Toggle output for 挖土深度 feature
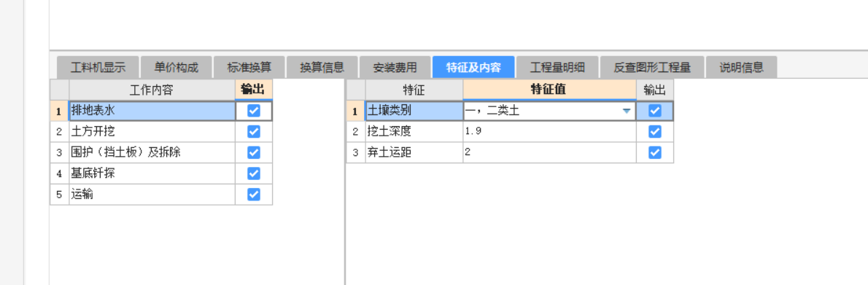 655,132
